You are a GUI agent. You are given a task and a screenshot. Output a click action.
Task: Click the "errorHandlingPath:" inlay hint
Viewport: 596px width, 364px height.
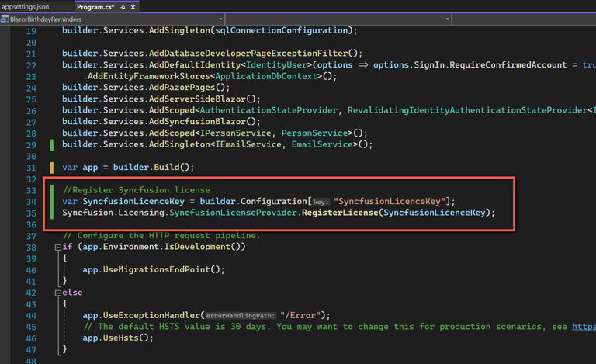(241, 315)
